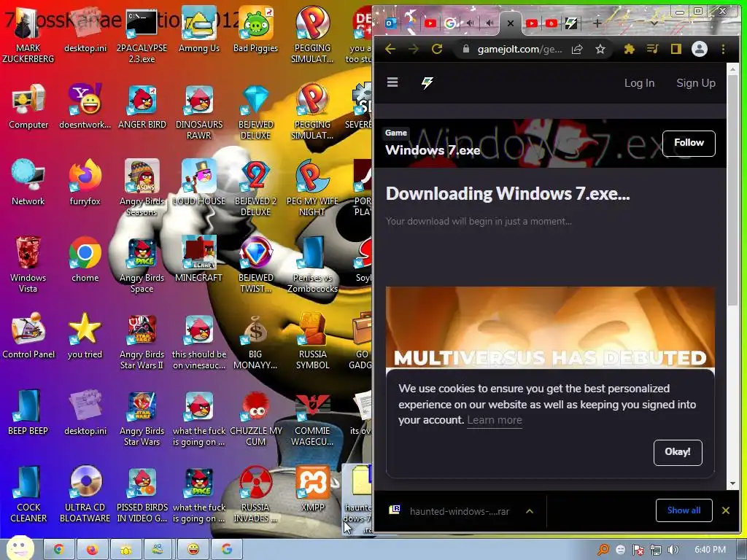Viewport: 747px width, 560px height.
Task: Select Angry Birds Seasons shortcut
Action: pos(142,187)
